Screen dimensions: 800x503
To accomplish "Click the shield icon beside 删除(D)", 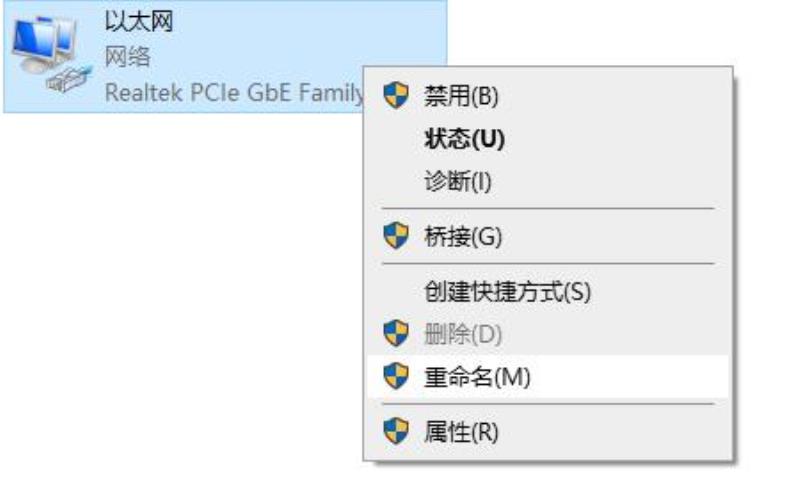I will [x=396, y=334].
